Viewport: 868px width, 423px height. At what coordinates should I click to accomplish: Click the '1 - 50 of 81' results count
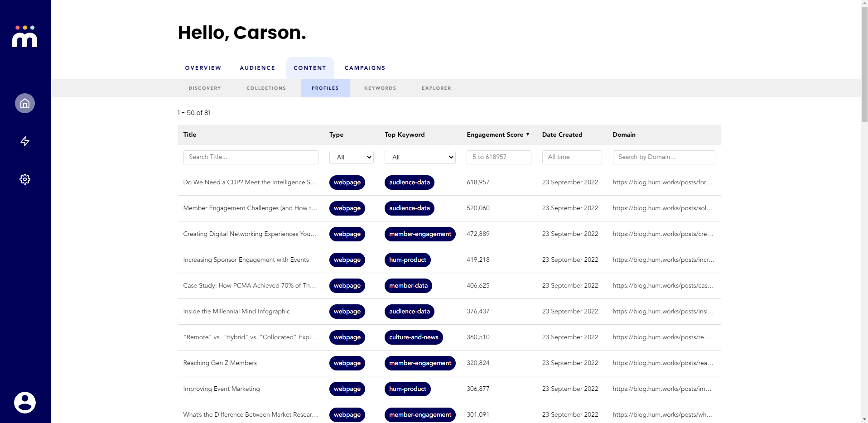point(194,113)
